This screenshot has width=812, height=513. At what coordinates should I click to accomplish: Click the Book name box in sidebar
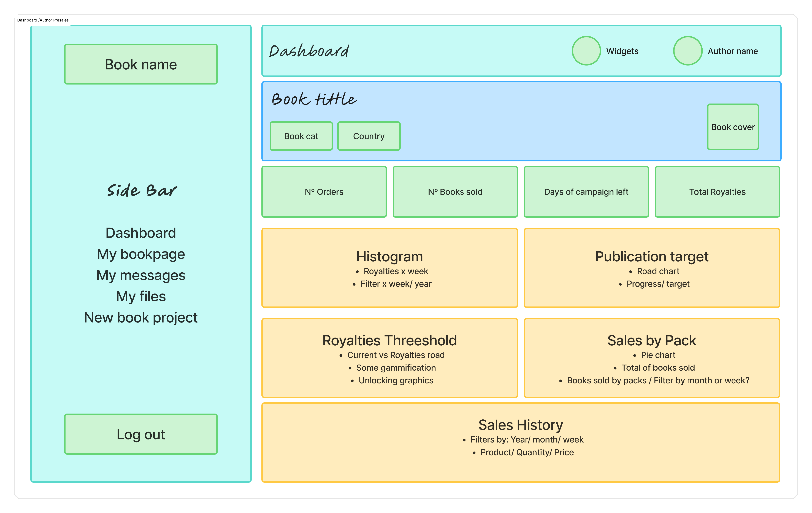point(141,64)
